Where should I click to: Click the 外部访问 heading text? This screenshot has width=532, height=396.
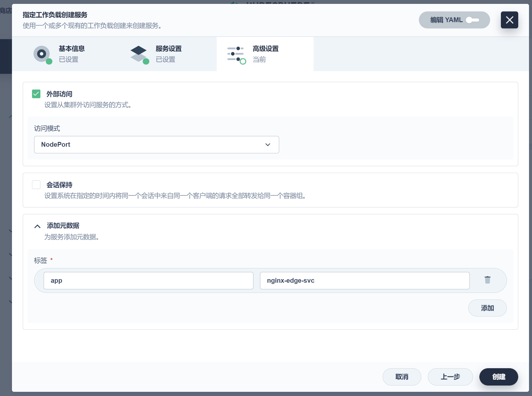(59, 94)
